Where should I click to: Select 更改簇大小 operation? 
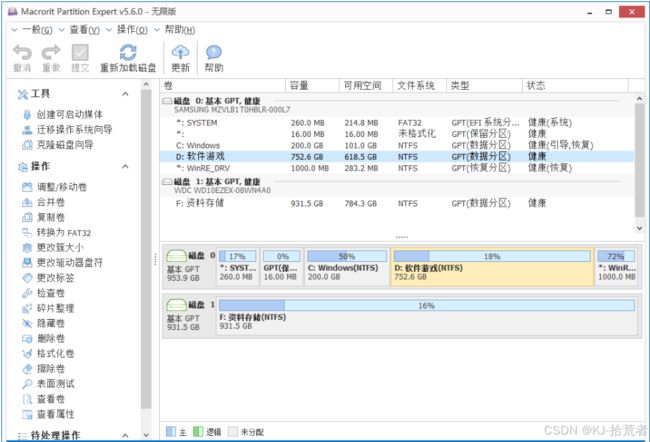tap(53, 248)
